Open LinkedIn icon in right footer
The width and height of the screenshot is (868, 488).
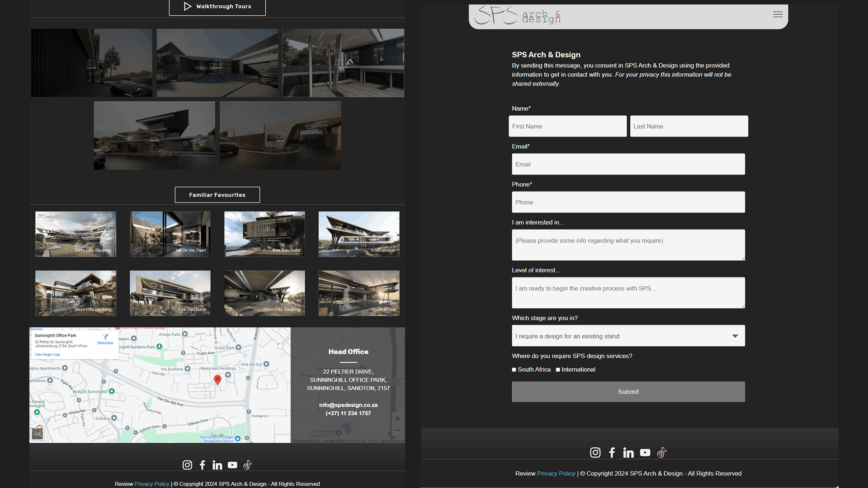628,453
